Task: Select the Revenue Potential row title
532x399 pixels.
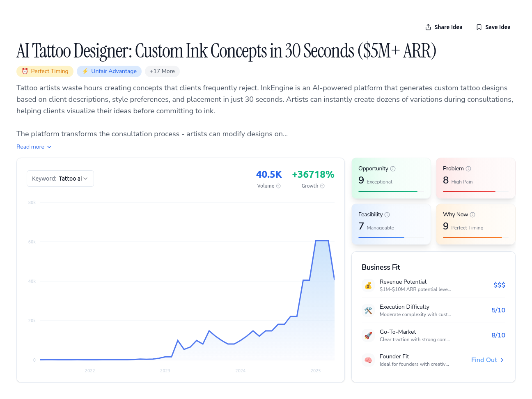Action: [403, 282]
